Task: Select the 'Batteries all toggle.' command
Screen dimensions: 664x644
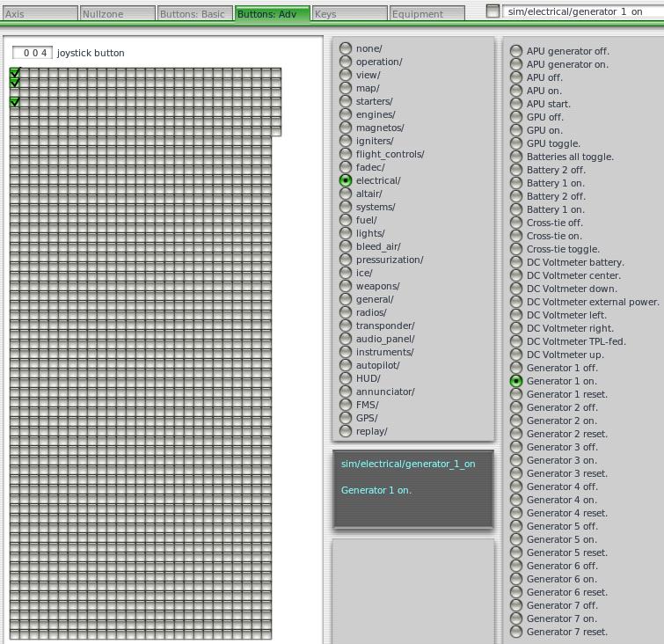Action: [x=516, y=157]
